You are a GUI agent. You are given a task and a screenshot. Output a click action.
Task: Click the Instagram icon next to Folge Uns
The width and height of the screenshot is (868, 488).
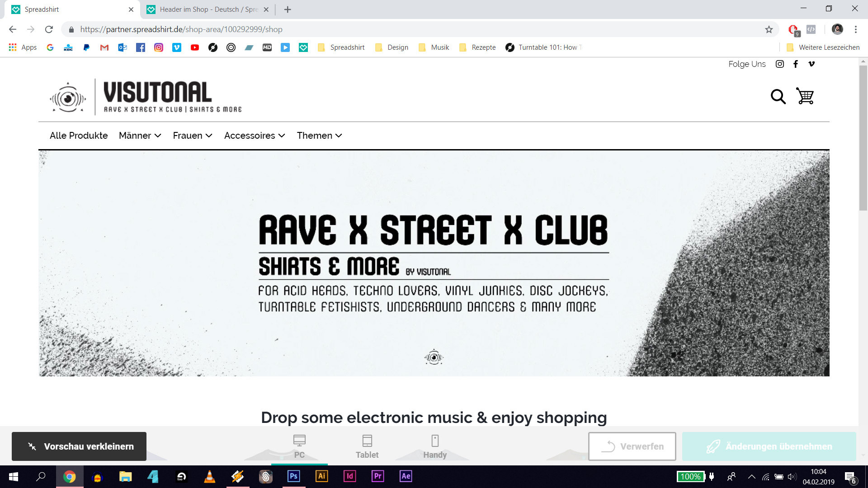tap(780, 64)
